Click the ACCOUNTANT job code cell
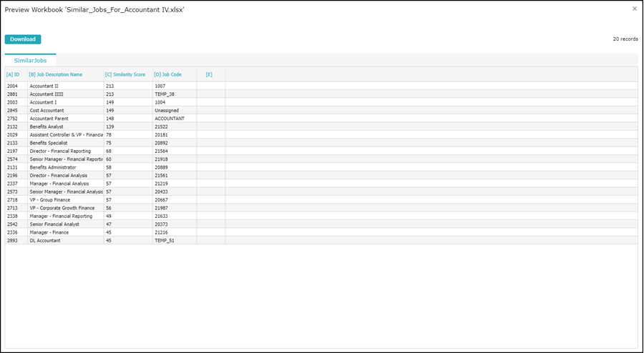Viewport: 644px width, 353px height. point(170,119)
